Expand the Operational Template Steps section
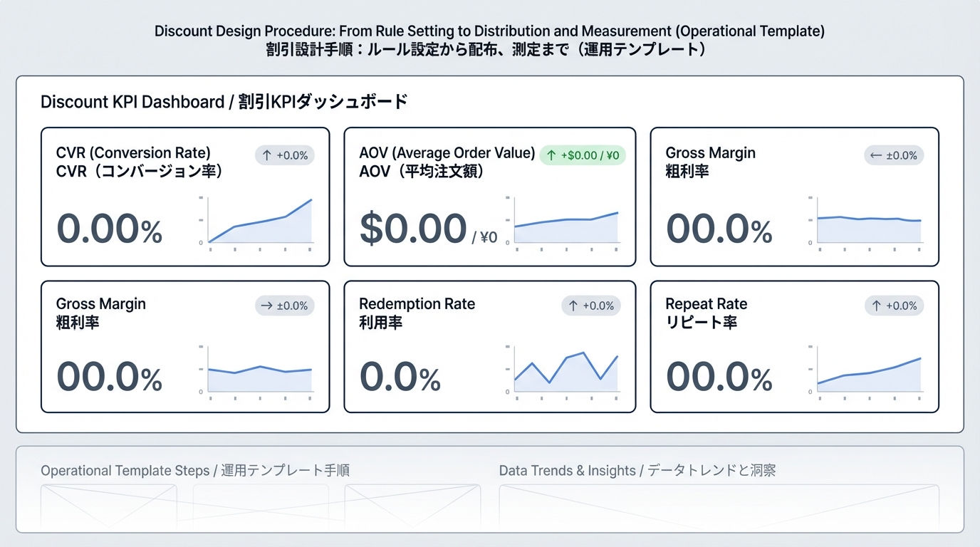 click(x=197, y=470)
